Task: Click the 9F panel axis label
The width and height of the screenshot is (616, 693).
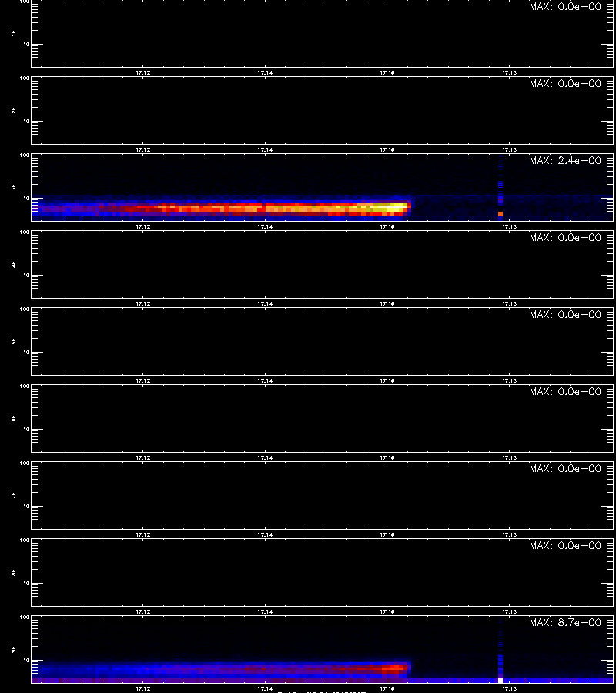Action: [14, 649]
